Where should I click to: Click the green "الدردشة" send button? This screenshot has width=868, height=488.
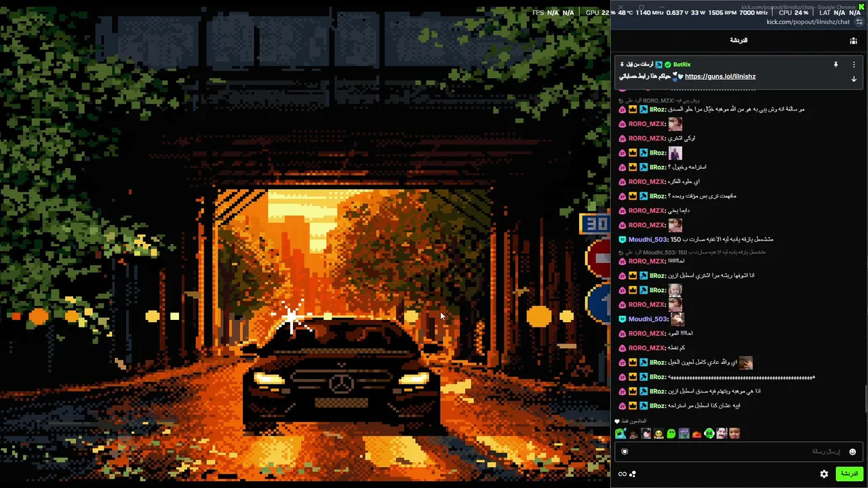coord(849,474)
